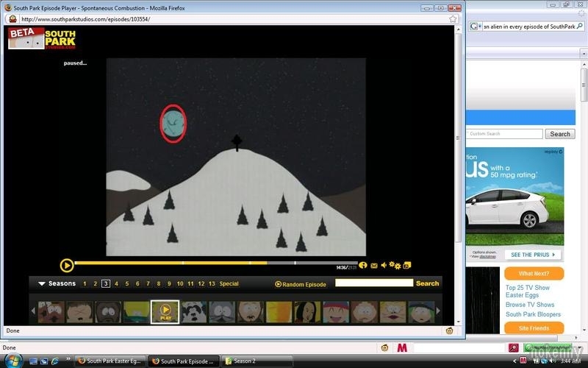Click the video progress bar
588x368 pixels.
pyautogui.click(x=206, y=263)
